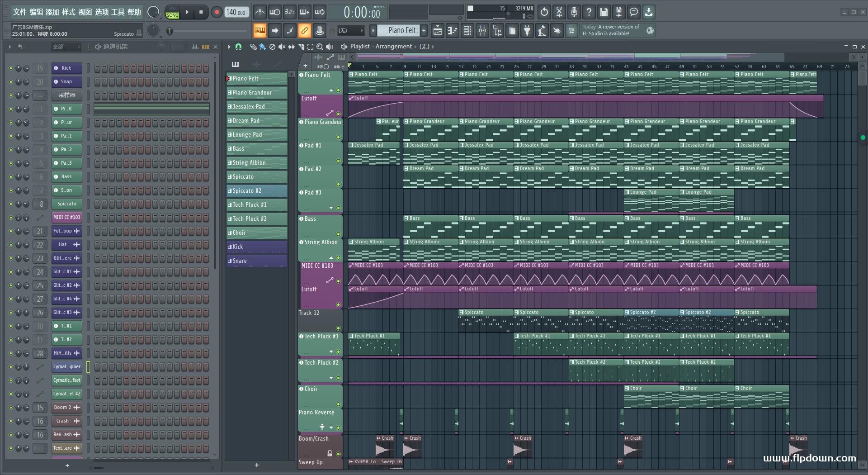The height and width of the screenshot is (475, 868).
Task: Enable wait for input before recording
Action: (274, 12)
